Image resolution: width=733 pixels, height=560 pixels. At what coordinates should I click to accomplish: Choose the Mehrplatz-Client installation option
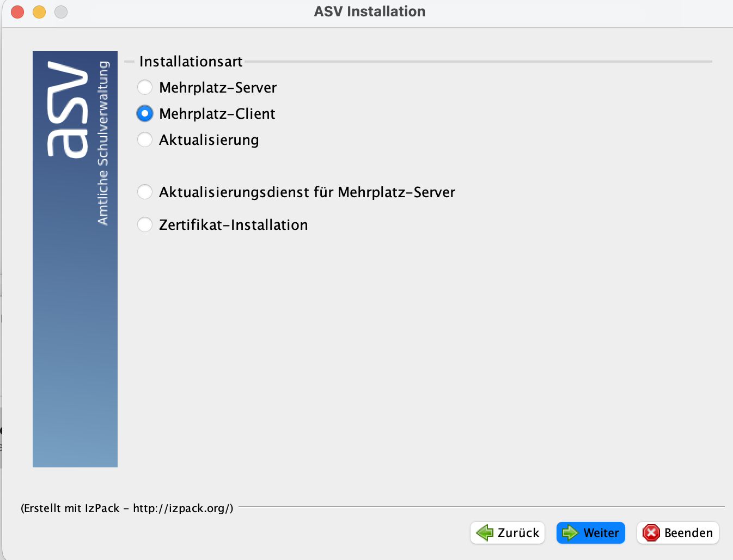145,113
